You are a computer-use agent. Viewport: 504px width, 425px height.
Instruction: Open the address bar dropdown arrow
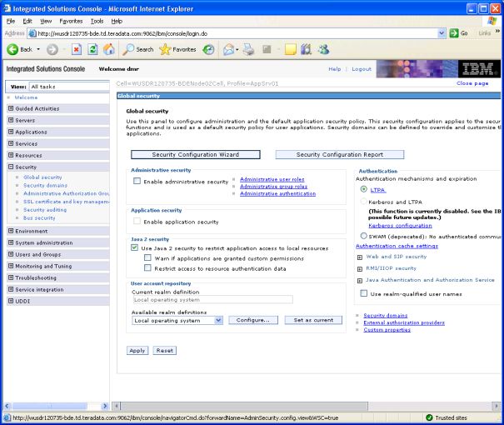pos(442,33)
